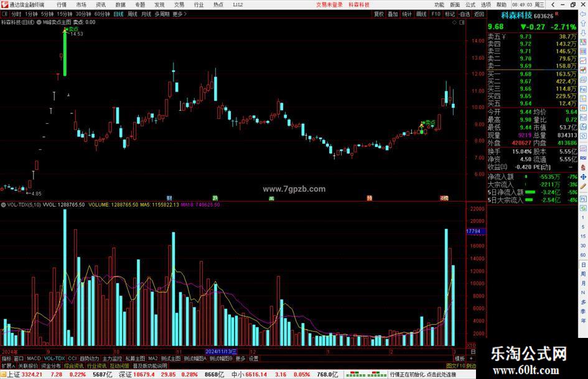This screenshot has height=379, width=588.
Task: Click the 2024/11/13 date marker
Action: [x=222, y=352]
